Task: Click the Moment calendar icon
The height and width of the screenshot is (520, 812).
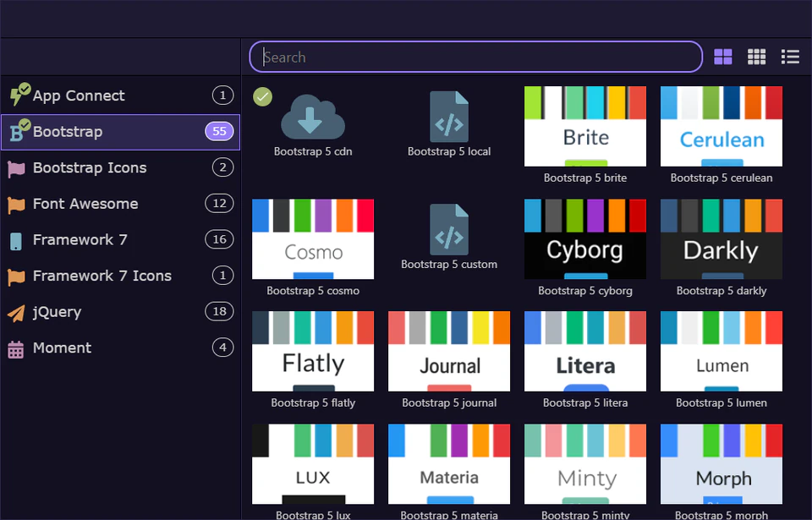Action: [15, 349]
